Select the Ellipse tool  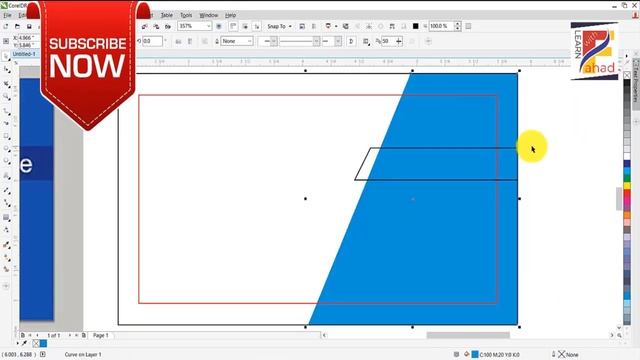[6, 149]
